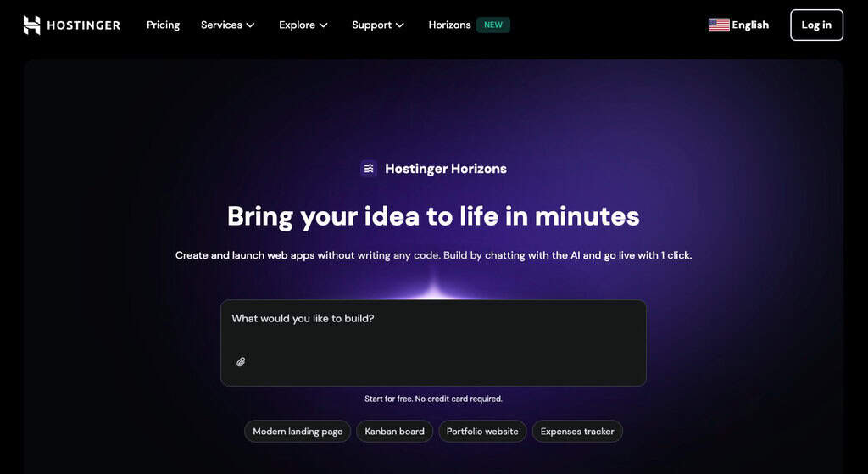
Task: Expand the Support dropdown menu
Action: (378, 25)
